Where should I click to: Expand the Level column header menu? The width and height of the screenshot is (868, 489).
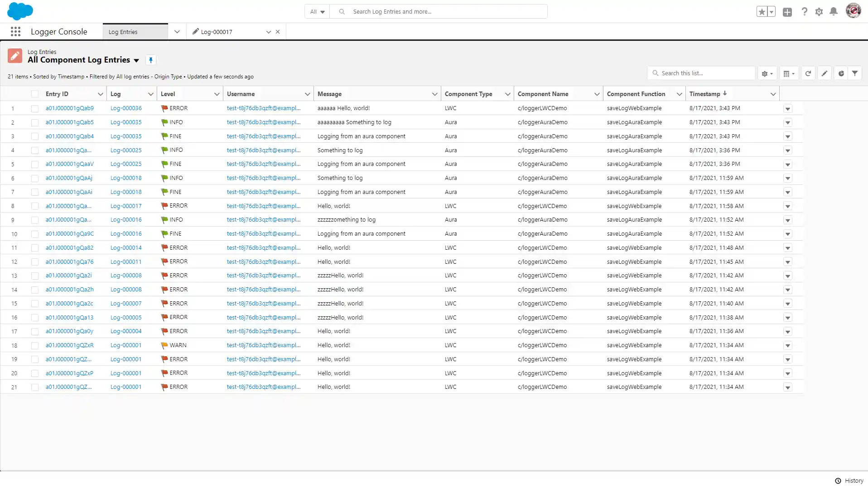[x=216, y=94]
